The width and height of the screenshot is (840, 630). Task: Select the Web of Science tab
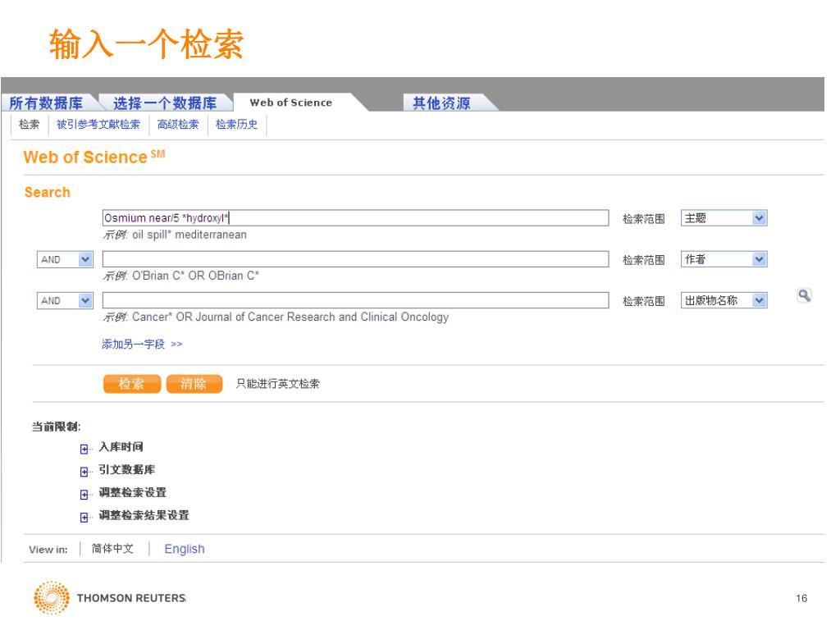[x=291, y=103]
